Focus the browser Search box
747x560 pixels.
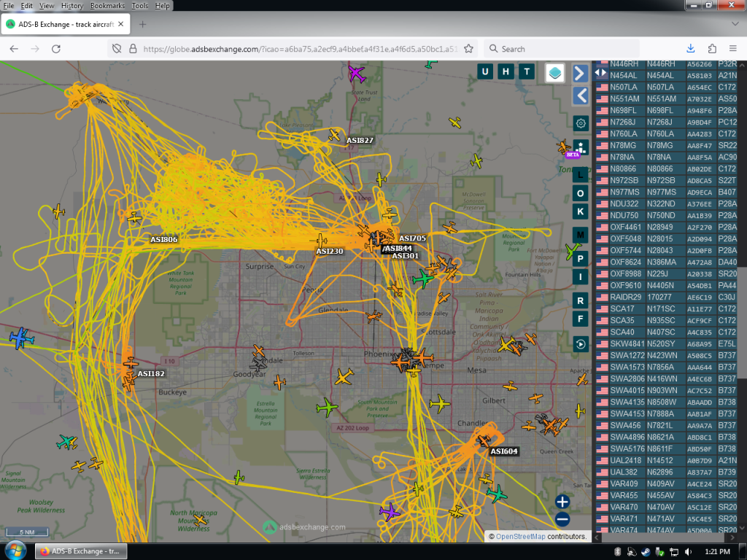(561, 49)
